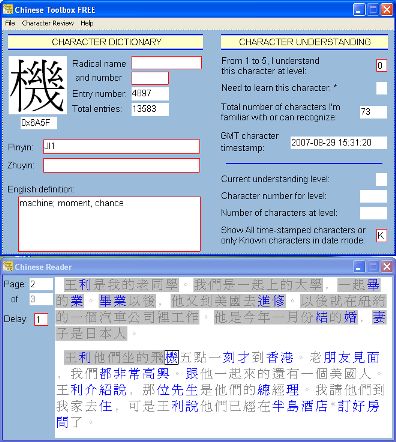Screen dimensions: 396x442
Task: Minimize the Chinese Toolbox FREE window
Action: coord(359,9)
